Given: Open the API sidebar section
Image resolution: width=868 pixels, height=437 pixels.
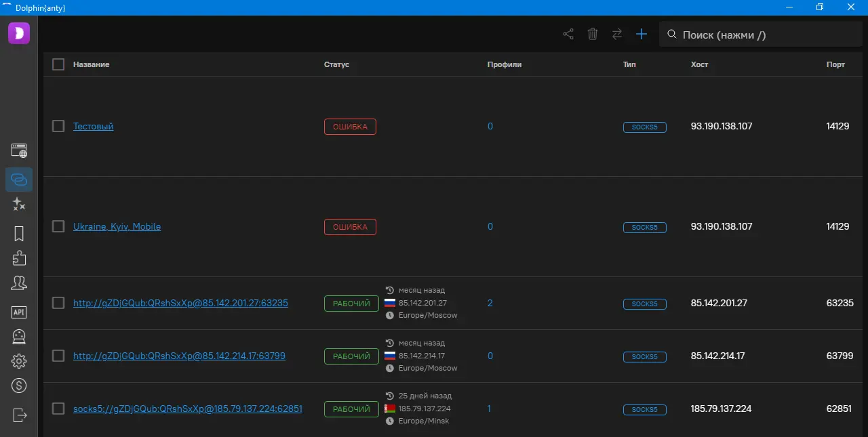Looking at the screenshot, I should click(x=19, y=312).
